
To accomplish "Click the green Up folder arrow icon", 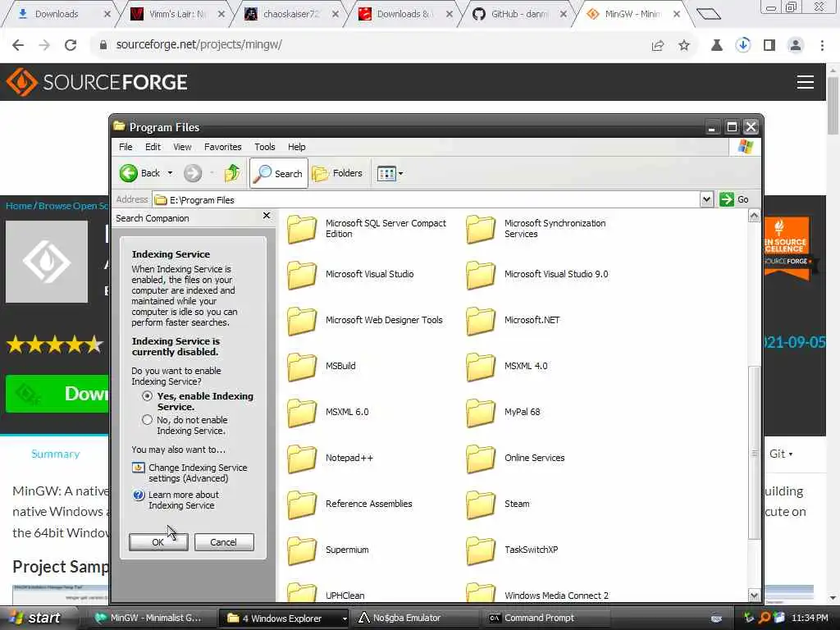I will tap(232, 173).
